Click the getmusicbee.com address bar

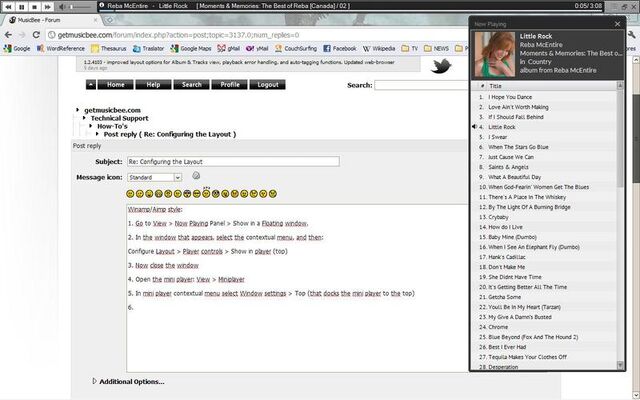click(x=257, y=35)
